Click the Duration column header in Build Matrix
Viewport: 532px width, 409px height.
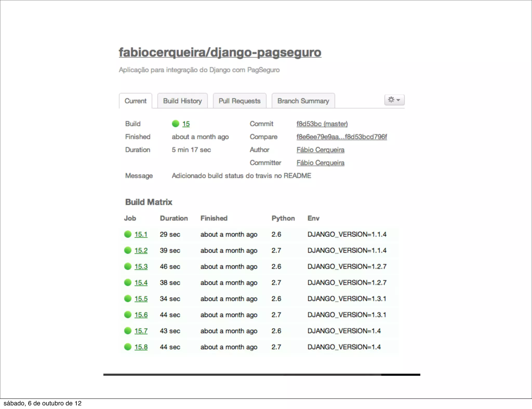[x=174, y=218]
